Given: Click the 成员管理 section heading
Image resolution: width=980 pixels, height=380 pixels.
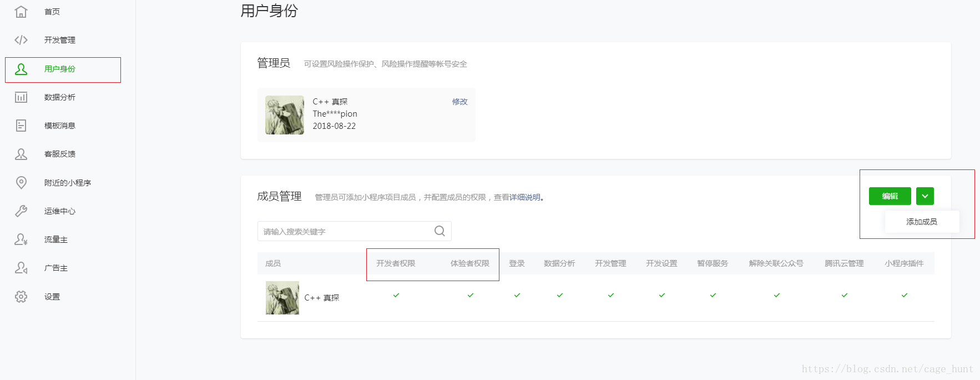Looking at the screenshot, I should pos(279,196).
